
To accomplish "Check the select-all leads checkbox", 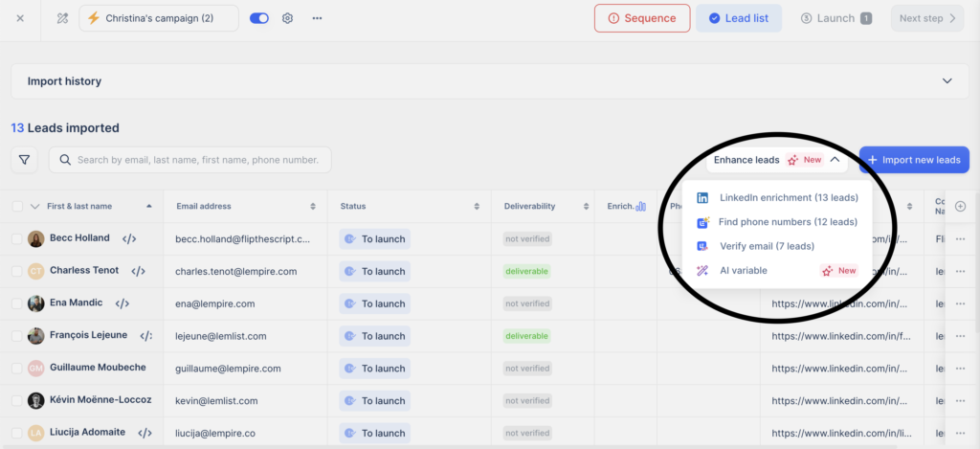I will pos(17,206).
